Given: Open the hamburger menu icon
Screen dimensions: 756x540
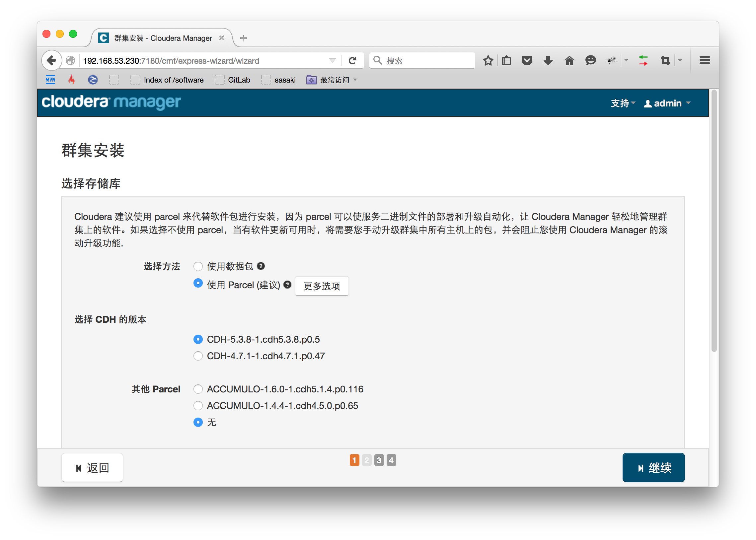Looking at the screenshot, I should click(x=705, y=60).
